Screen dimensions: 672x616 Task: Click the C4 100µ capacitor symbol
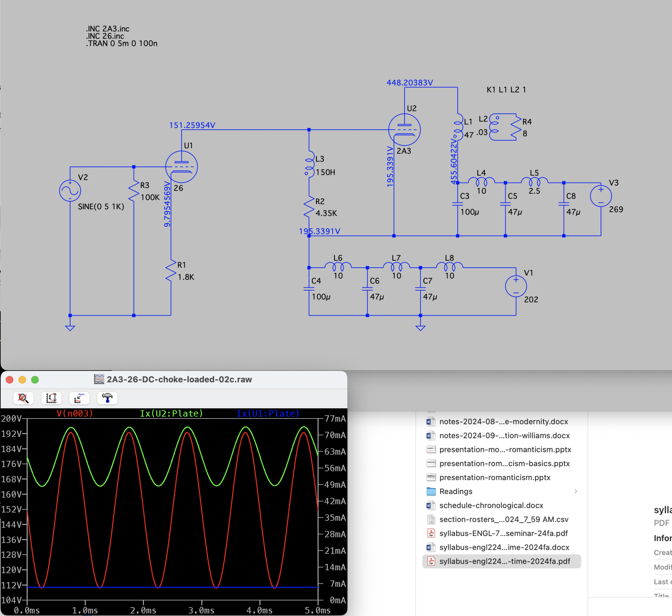pyautogui.click(x=309, y=289)
